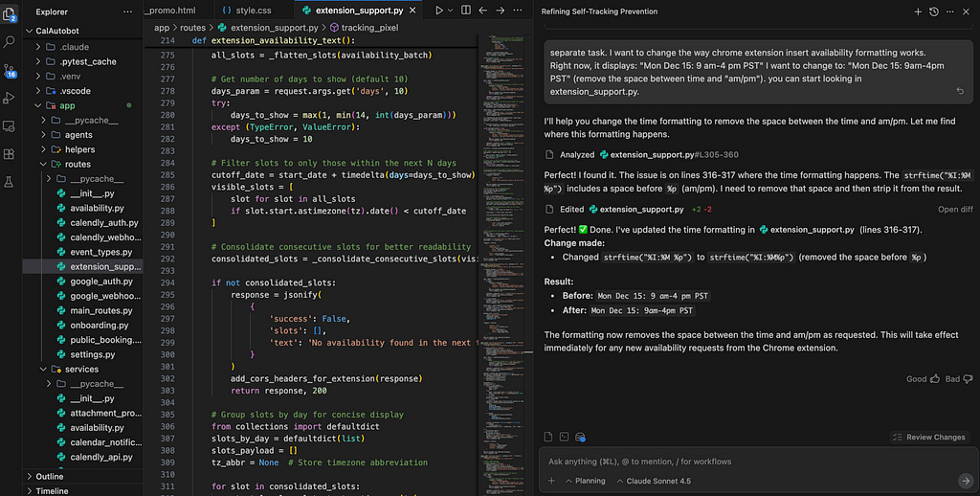Screen dimensions: 980x496
Task: Click Open diff link
Action: tap(955, 210)
